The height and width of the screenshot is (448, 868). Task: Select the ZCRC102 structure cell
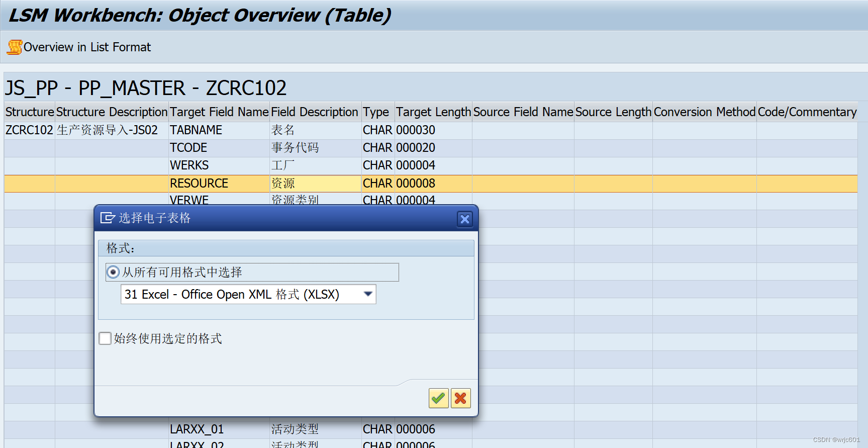pyautogui.click(x=30, y=130)
